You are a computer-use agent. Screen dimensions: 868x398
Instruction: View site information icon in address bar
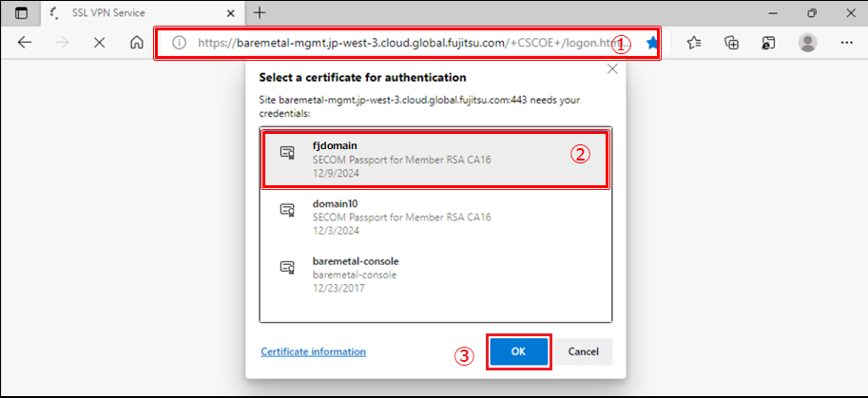coord(179,43)
